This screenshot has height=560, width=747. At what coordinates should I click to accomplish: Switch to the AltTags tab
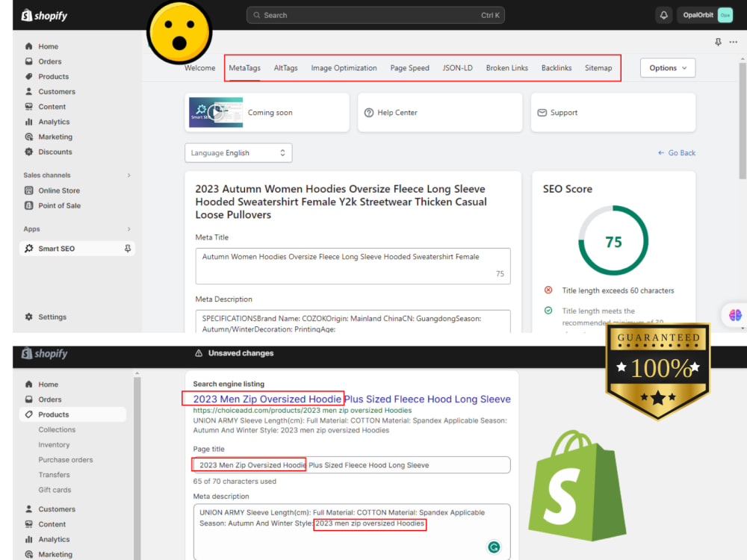pyautogui.click(x=285, y=68)
